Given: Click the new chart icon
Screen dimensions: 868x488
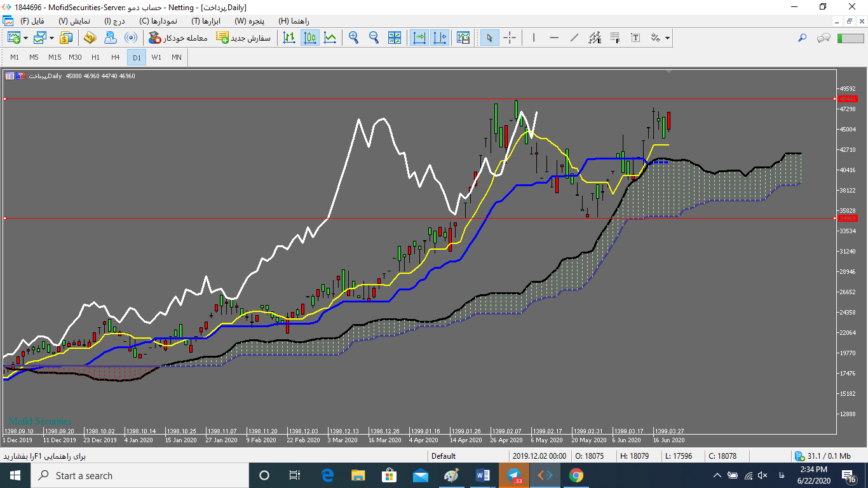Looking at the screenshot, I should [13, 37].
